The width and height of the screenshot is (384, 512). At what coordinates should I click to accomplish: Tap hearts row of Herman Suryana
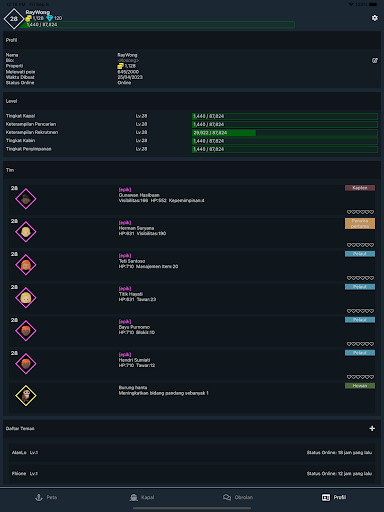pyautogui.click(x=360, y=245)
